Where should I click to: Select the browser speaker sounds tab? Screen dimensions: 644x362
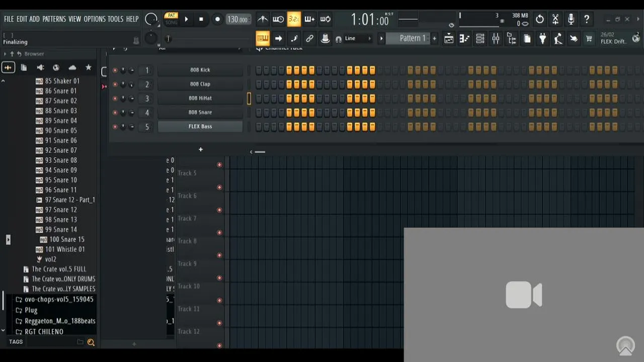(40, 67)
